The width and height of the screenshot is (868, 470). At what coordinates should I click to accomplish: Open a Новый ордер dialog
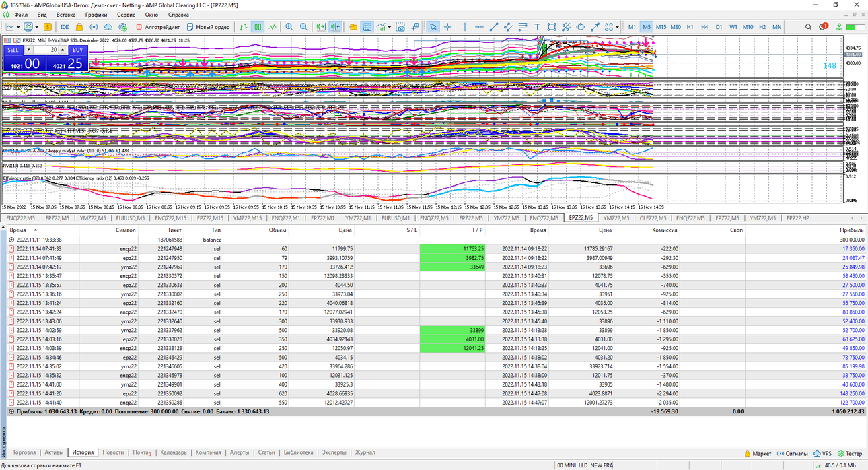[x=208, y=27]
